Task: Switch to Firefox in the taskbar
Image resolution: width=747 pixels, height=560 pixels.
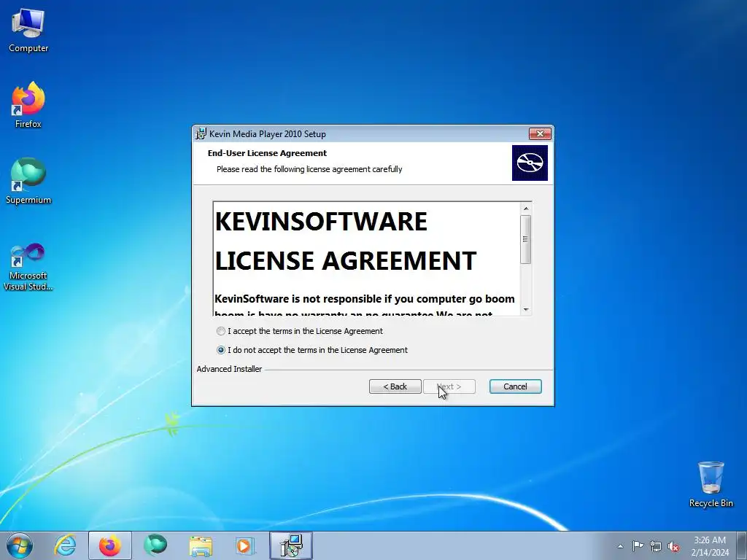Action: tap(110, 545)
